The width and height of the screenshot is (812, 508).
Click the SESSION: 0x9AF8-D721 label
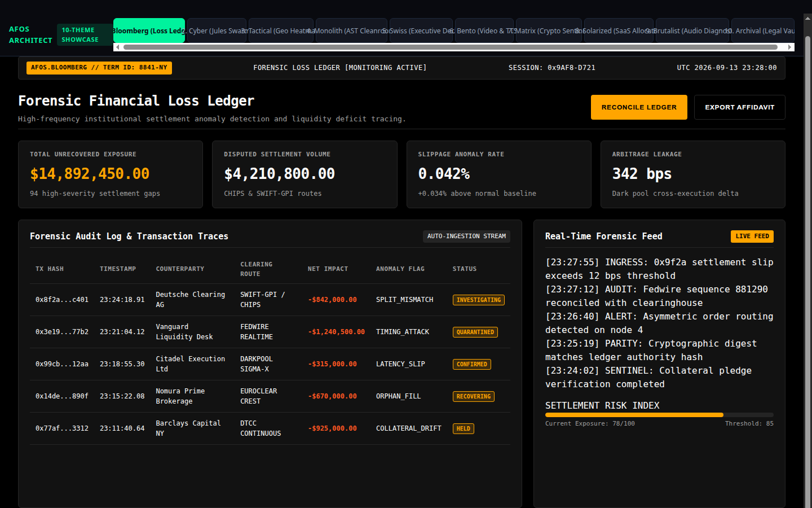click(552, 68)
